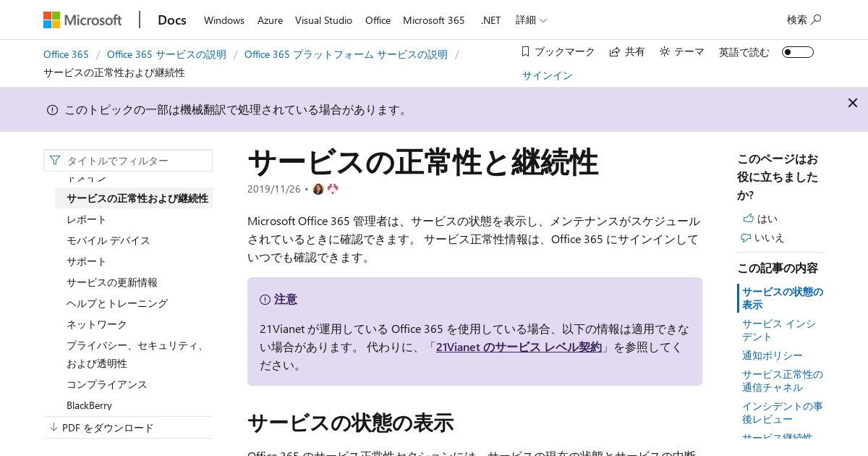Click the 検索 search label
Screen dimensions: 868x456
tap(797, 20)
